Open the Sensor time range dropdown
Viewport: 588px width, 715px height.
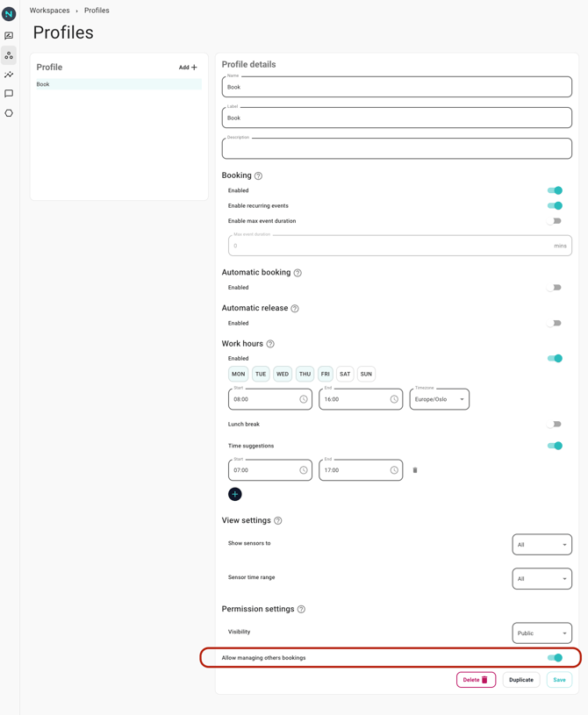[x=542, y=579]
